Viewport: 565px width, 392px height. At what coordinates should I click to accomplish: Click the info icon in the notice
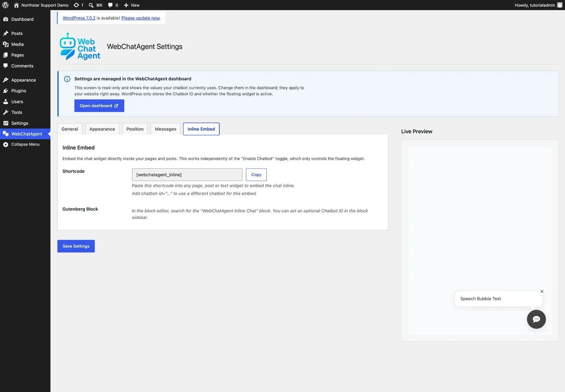pos(67,79)
